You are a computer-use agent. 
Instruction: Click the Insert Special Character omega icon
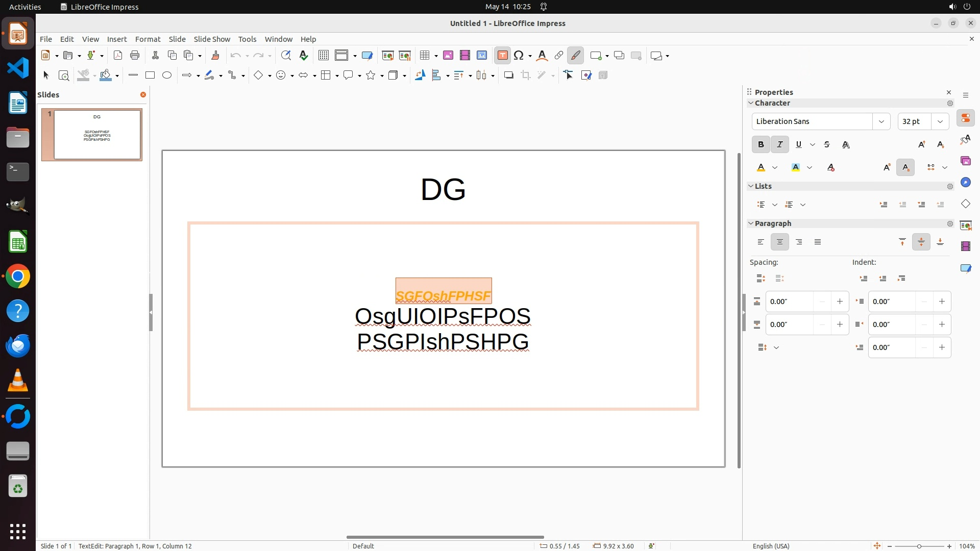click(x=519, y=56)
